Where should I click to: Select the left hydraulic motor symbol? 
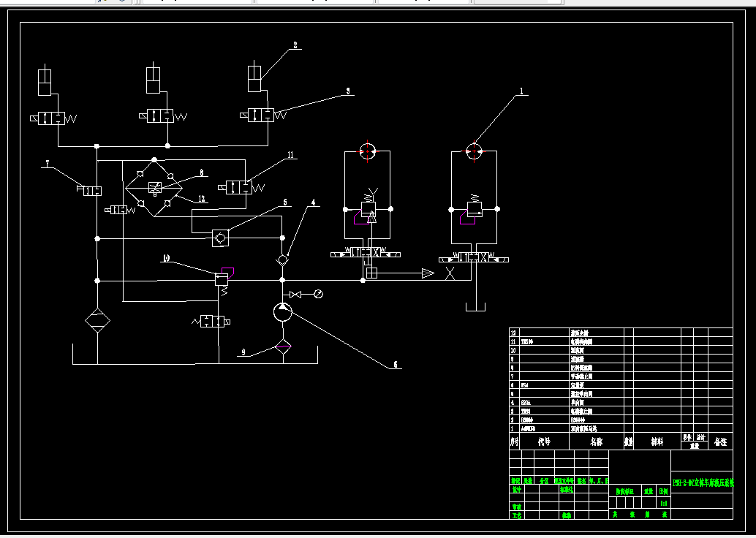(x=367, y=151)
